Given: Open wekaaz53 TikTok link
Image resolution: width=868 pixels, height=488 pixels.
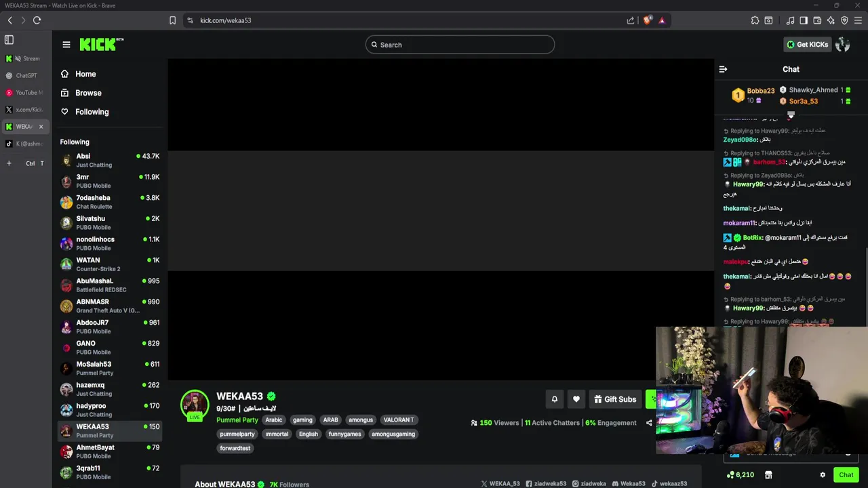Looking at the screenshot, I should (669, 484).
